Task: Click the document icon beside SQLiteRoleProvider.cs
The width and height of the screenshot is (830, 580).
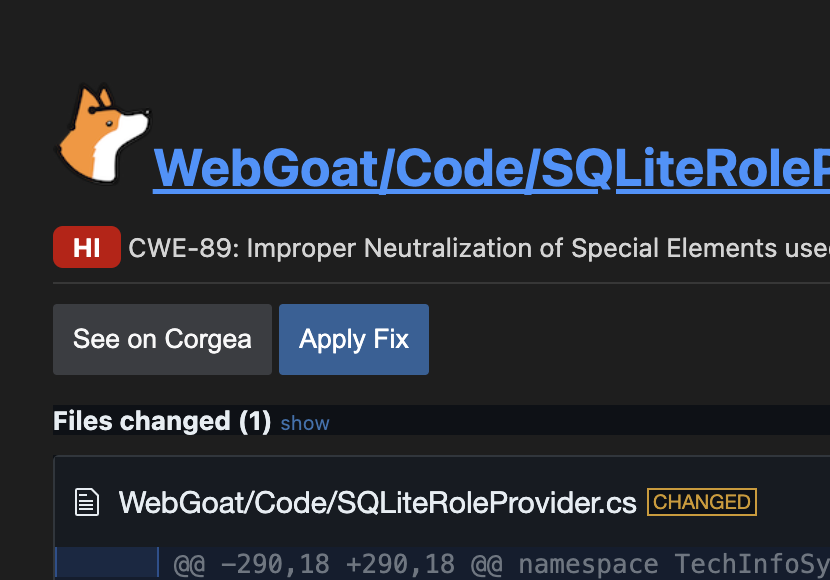Action: pyautogui.click(x=87, y=502)
